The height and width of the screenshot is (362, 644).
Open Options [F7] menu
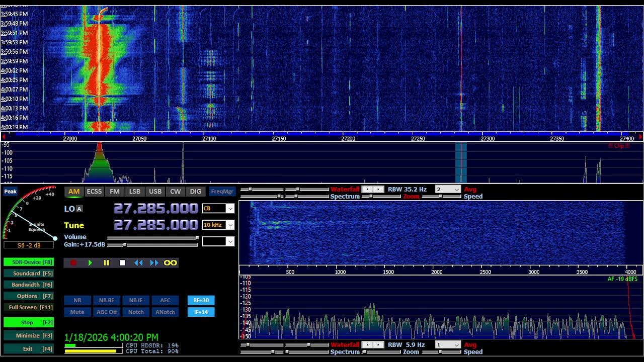coord(29,296)
